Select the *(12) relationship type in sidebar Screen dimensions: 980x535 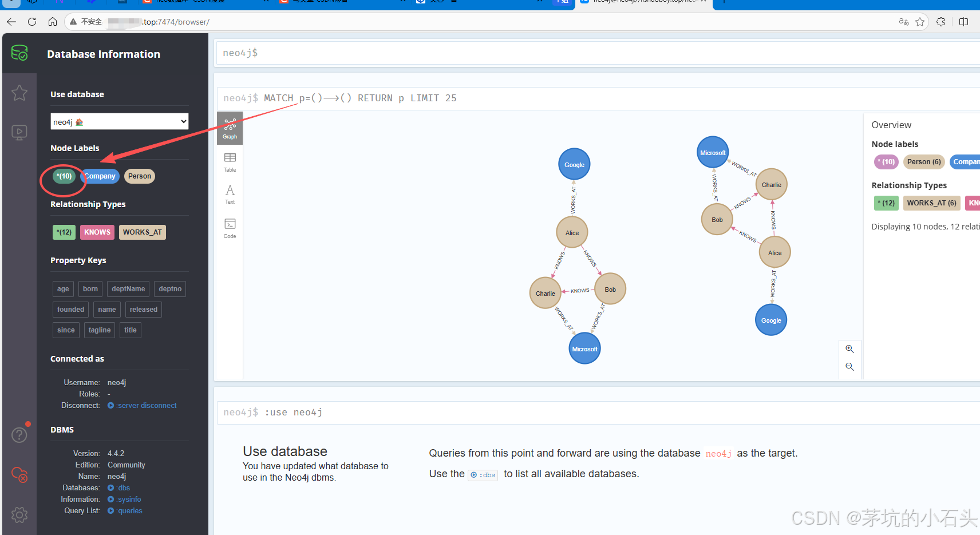[64, 232]
